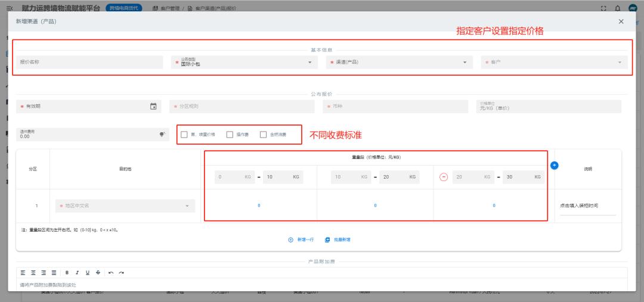Screen dimensions: 644x302
Task: Click 客户管理 breadcrumb in header
Action: tap(170, 8)
